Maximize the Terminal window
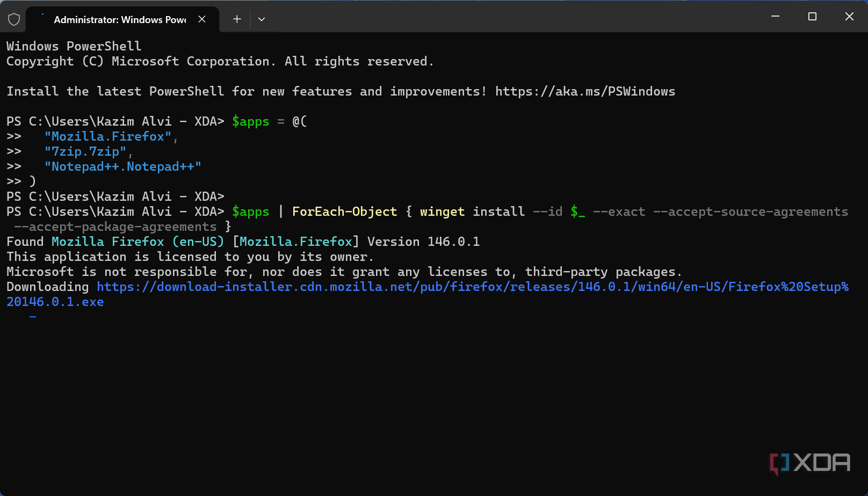Image resolution: width=868 pixels, height=496 pixels. 812,16
